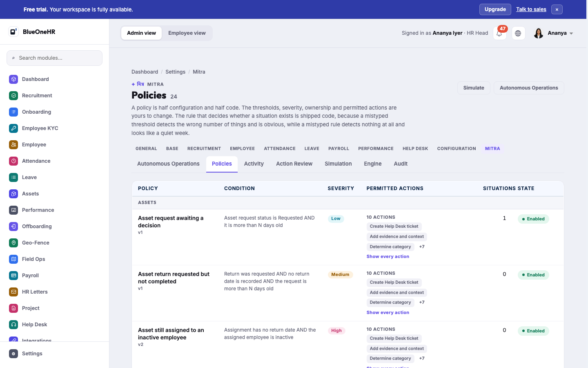Open the Dashboard module icon
The height and width of the screenshot is (368, 588).
point(13,79)
